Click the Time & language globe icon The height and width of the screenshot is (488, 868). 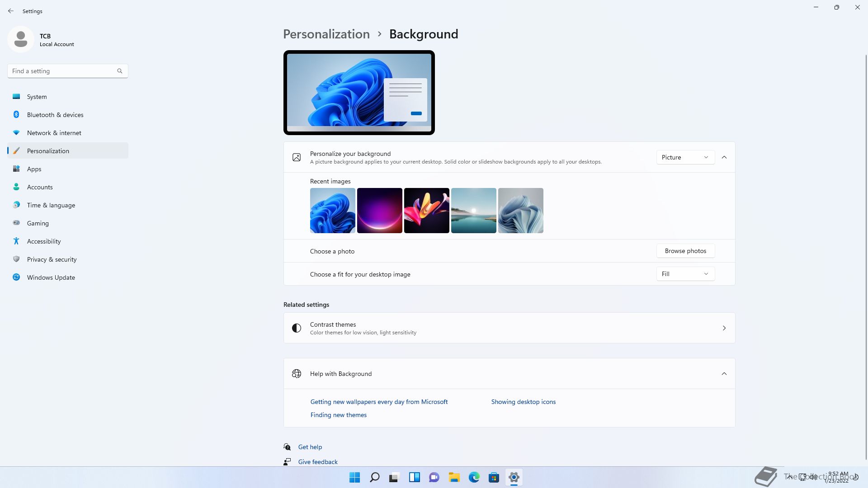(x=16, y=205)
